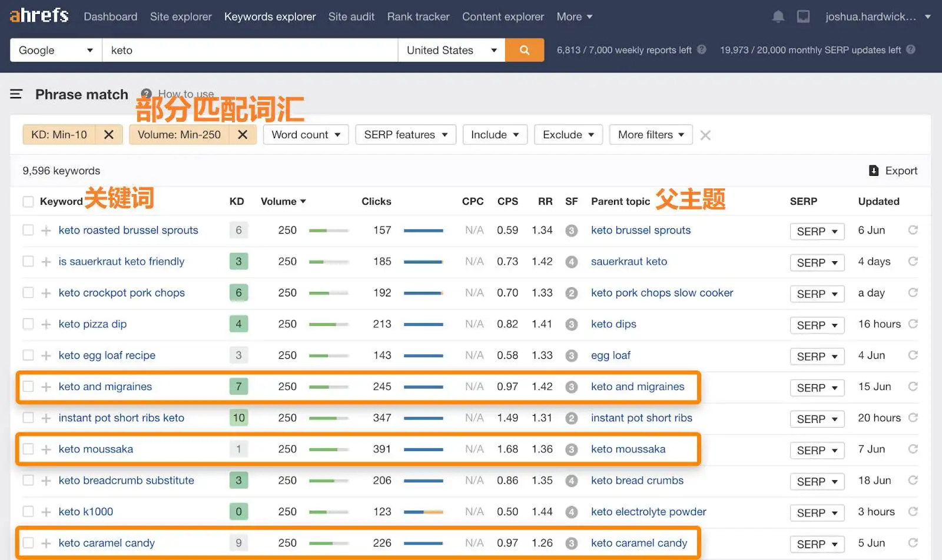
Task: Open Content explorer from the top navigation
Action: pos(503,16)
